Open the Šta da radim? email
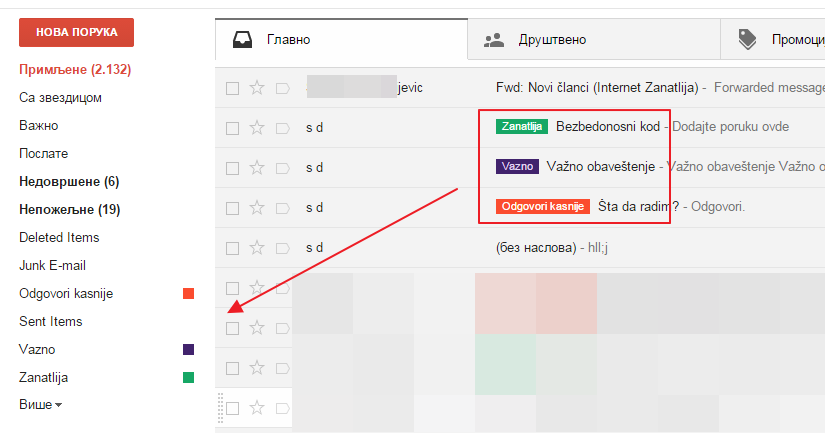Image resolution: width=825 pixels, height=433 pixels. (639, 207)
